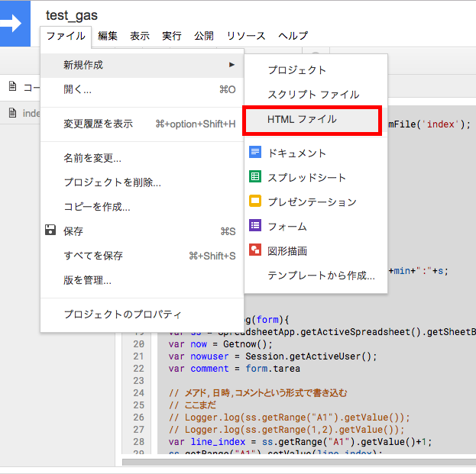
Task: Open the 表示 menu
Action: coord(140,36)
